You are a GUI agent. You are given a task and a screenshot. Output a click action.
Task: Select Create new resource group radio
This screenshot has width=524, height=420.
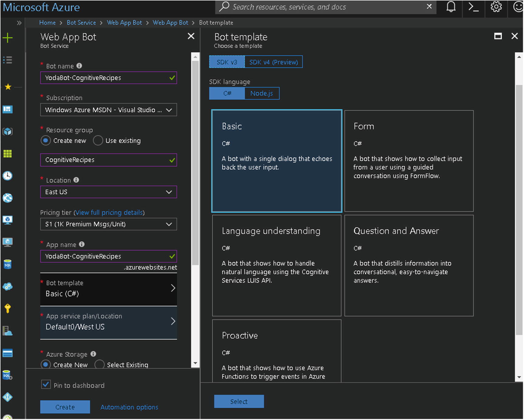[46, 141]
